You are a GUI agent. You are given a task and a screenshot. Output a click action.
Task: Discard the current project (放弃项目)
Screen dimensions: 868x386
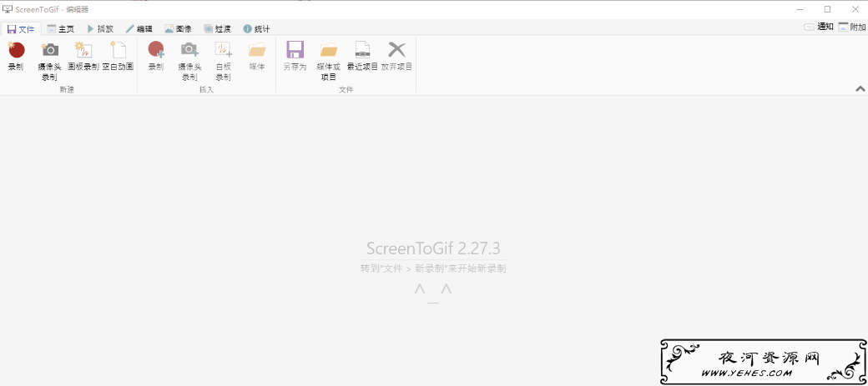pos(397,57)
